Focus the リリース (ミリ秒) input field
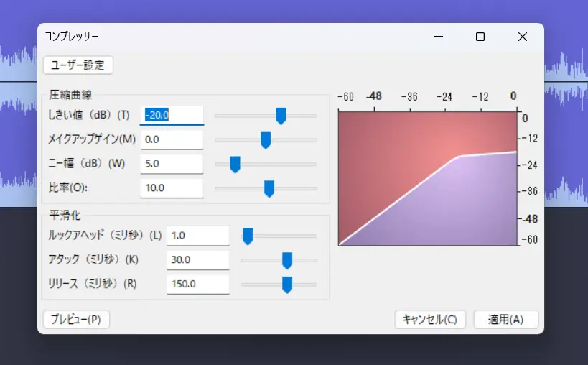The image size is (588, 365). click(197, 284)
